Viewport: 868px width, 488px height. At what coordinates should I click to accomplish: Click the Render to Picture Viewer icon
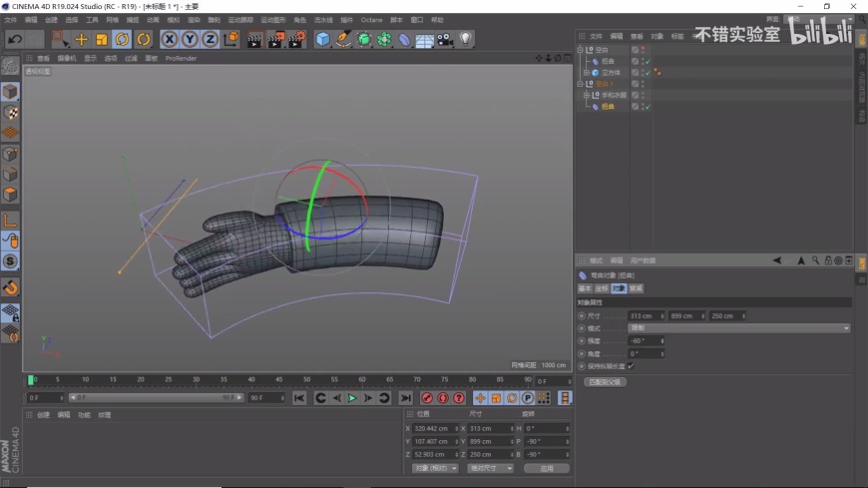coord(275,39)
